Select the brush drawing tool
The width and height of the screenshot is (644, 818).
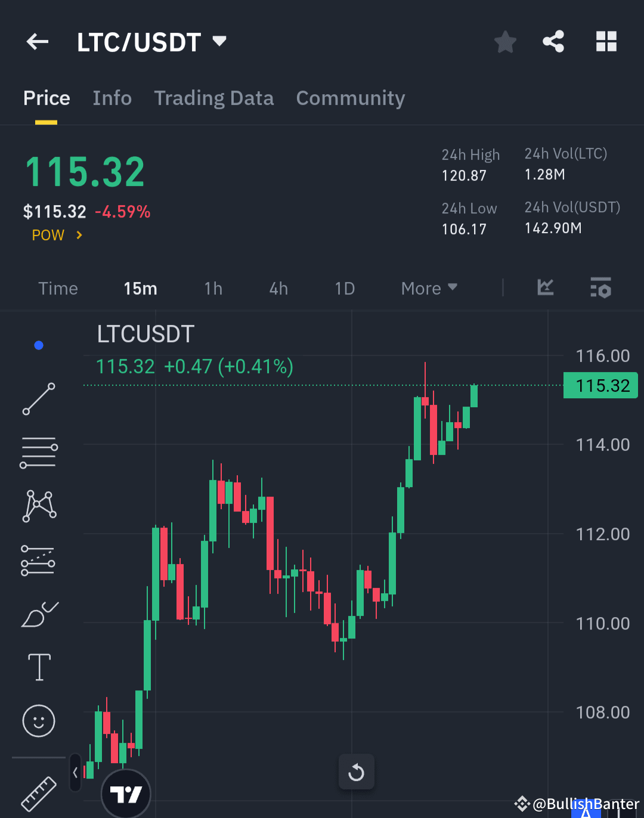coord(39,613)
